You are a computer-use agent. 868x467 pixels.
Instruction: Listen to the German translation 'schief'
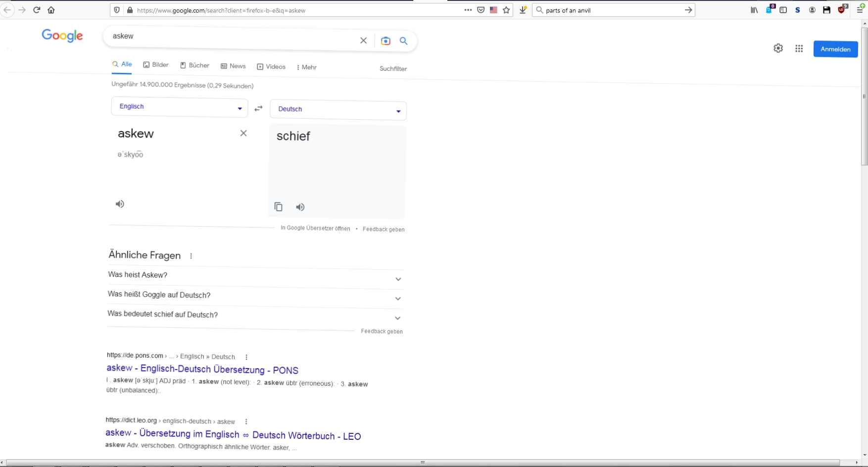(x=300, y=207)
